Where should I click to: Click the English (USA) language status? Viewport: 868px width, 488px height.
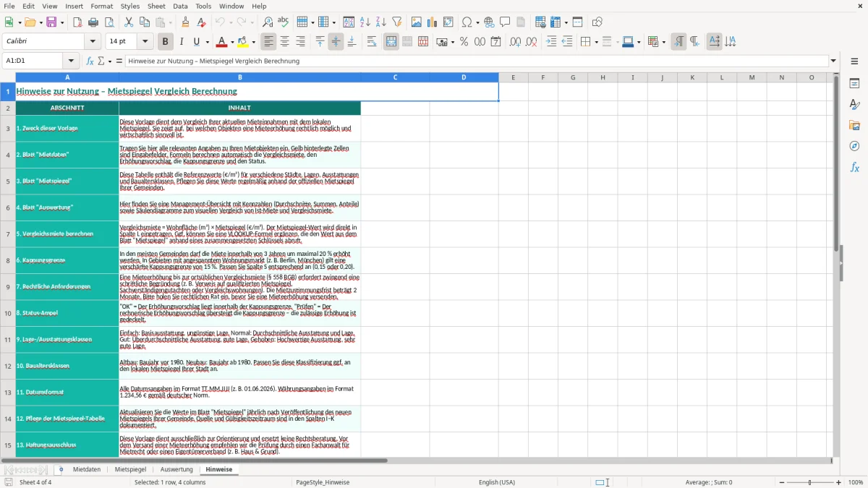[497, 482]
